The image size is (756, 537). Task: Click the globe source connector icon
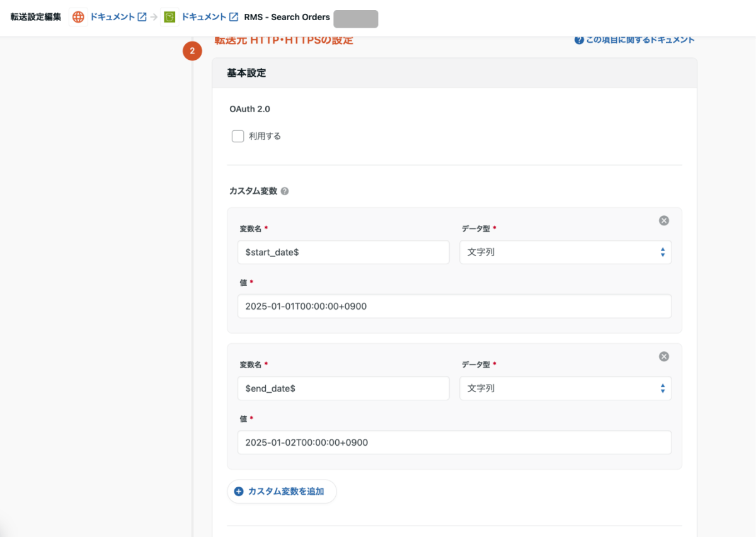[77, 17]
